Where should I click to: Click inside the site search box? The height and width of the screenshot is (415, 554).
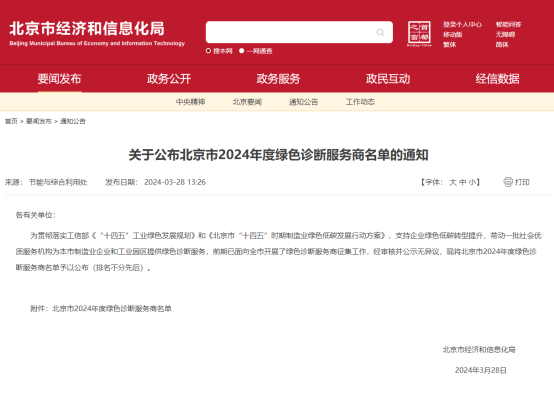tap(299, 32)
